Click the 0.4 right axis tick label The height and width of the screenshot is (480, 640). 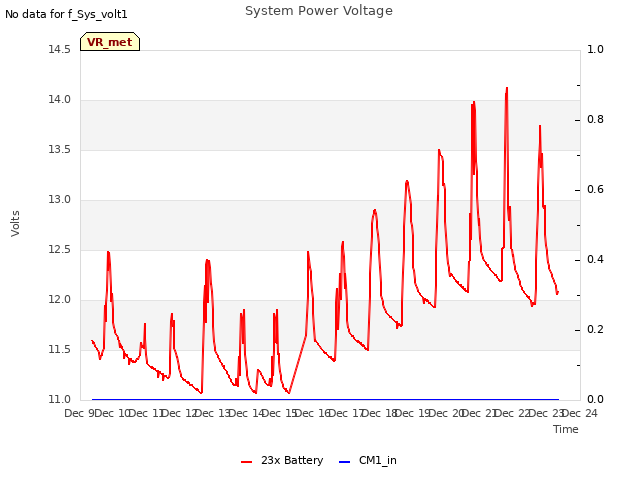click(x=595, y=260)
